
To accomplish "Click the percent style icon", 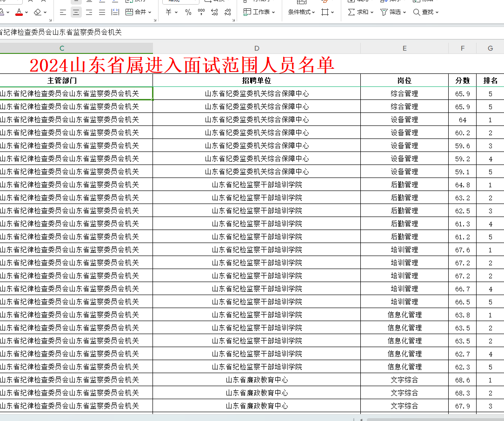I will click(x=188, y=12).
